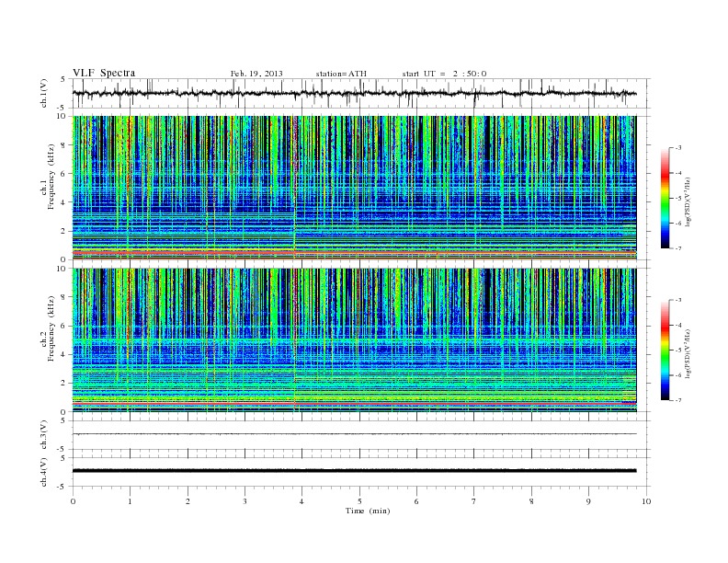This screenshot has height=563, width=728.
Task: Click the "VLF Spectra" plot title
Action: pos(104,73)
